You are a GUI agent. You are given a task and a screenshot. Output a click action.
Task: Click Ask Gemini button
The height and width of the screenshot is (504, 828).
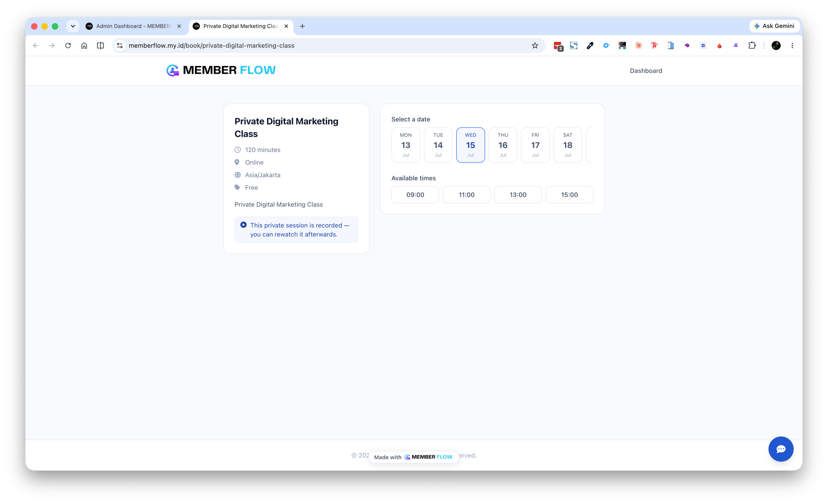point(774,26)
